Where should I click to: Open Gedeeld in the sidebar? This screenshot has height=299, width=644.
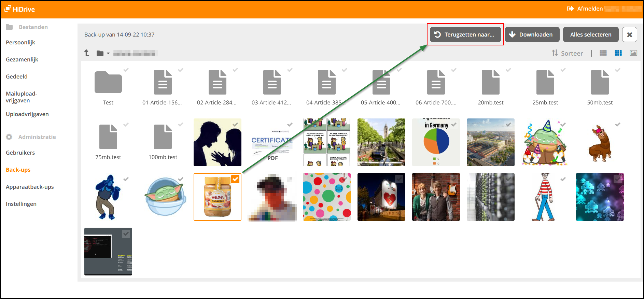tap(17, 76)
